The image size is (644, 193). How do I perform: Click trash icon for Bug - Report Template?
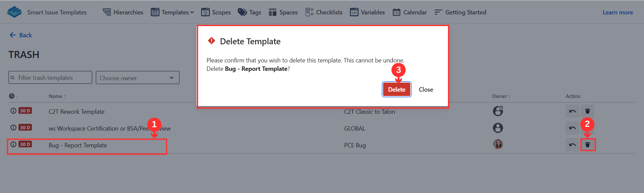click(x=588, y=145)
